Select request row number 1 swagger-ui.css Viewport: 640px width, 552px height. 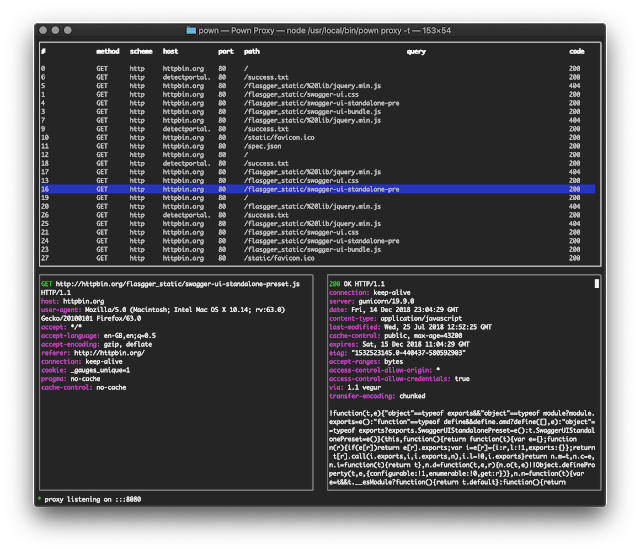(x=318, y=94)
